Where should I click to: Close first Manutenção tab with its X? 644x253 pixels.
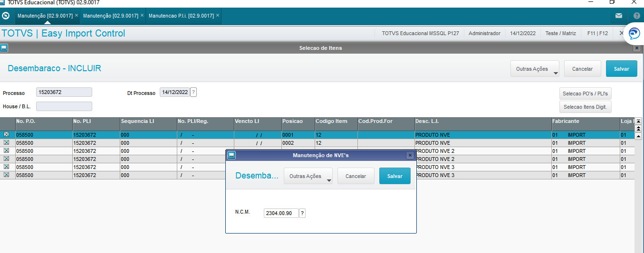(x=77, y=15)
